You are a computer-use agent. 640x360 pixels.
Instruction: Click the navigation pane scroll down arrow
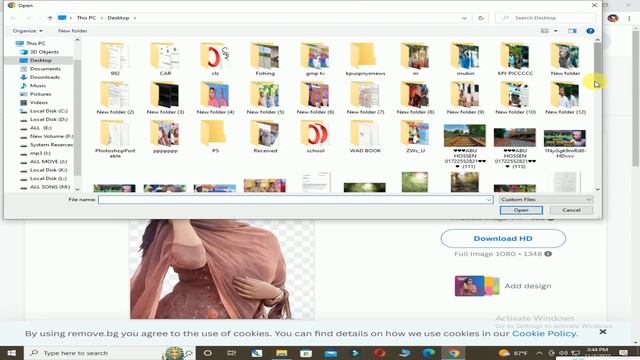pyautogui.click(x=77, y=189)
